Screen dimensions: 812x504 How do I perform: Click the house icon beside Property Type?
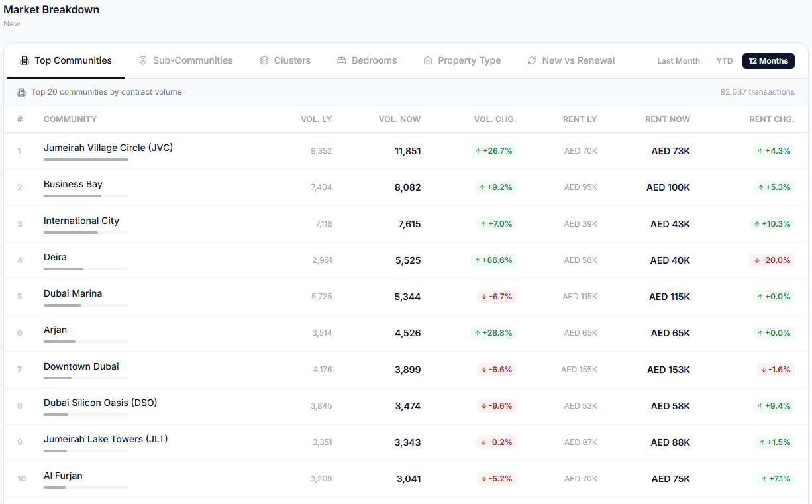point(428,60)
